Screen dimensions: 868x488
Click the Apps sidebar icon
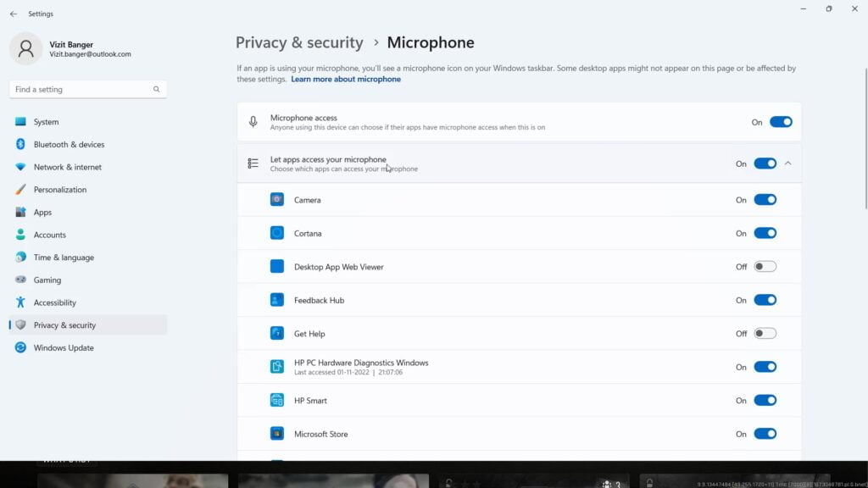[20, 212]
